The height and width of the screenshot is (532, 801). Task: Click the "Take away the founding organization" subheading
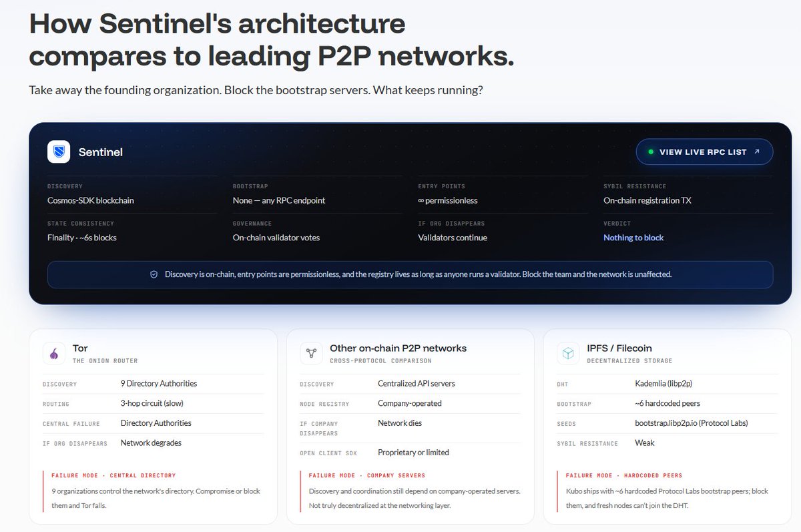click(256, 90)
